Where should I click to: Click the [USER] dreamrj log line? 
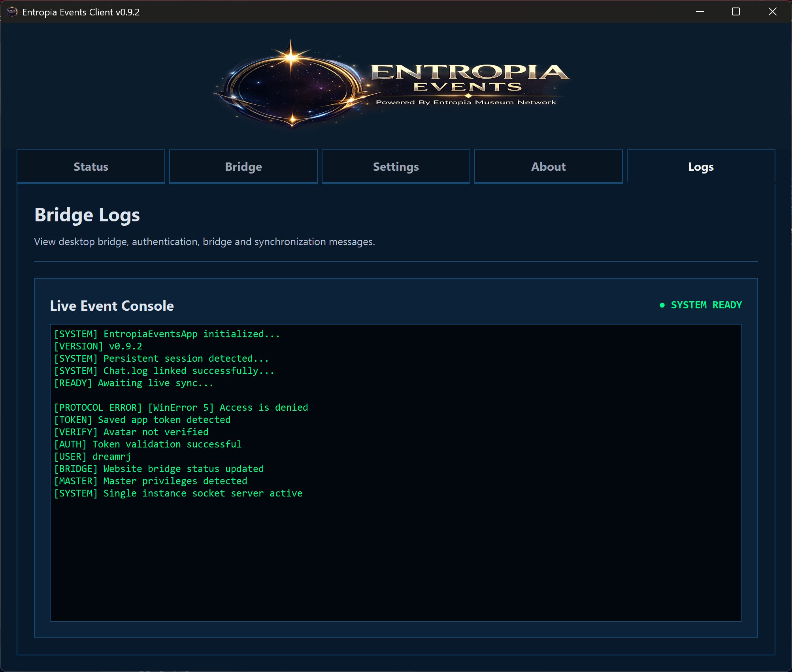92,457
